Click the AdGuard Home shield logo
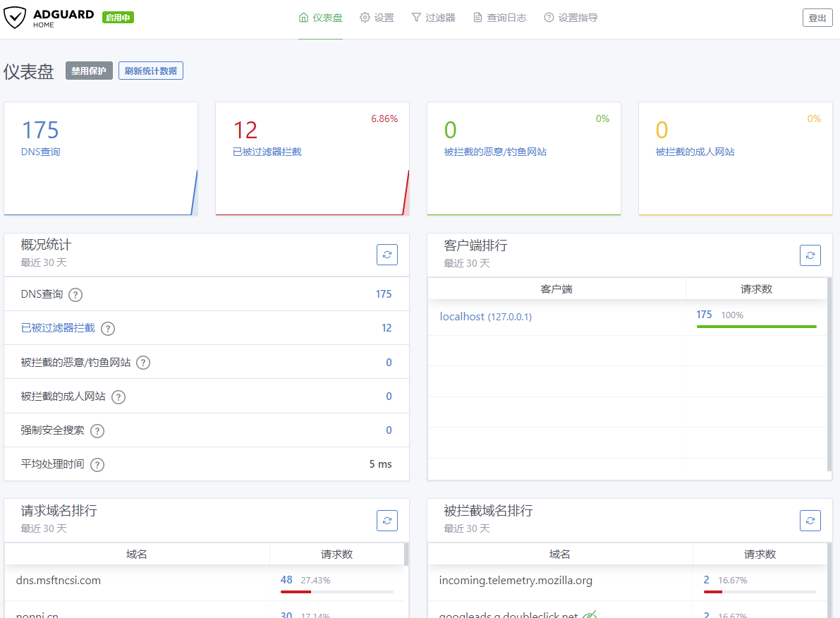This screenshot has height=618, width=840. tap(16, 18)
